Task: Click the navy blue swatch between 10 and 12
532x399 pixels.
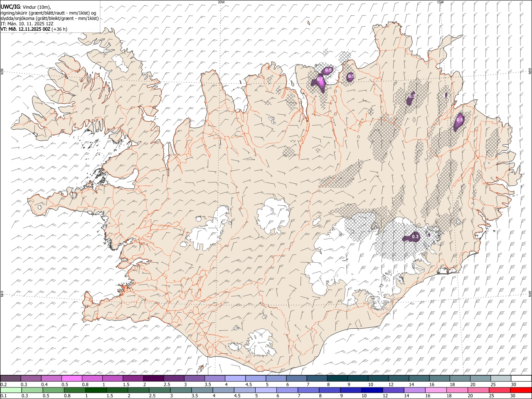Action: (372, 390)
